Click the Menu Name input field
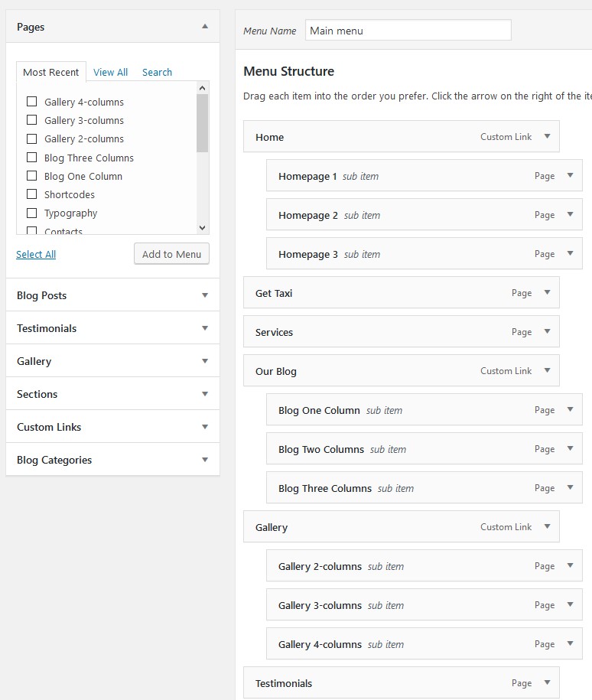 [x=408, y=31]
